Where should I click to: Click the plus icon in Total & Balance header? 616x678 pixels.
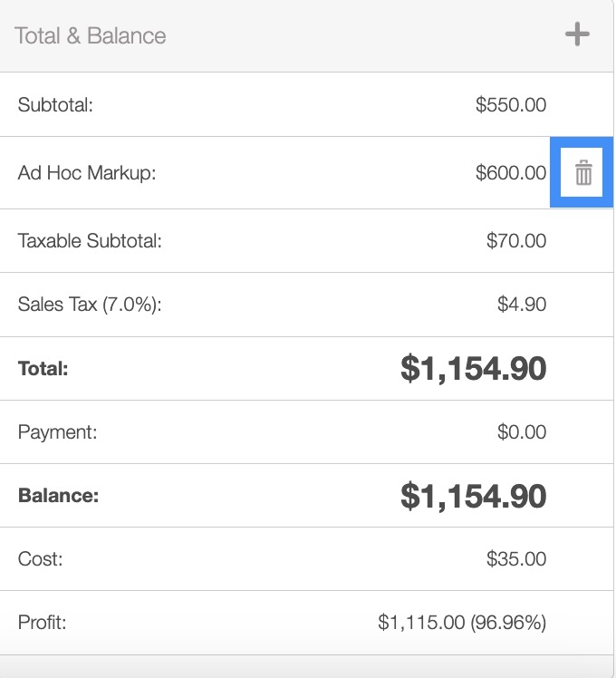[577, 35]
